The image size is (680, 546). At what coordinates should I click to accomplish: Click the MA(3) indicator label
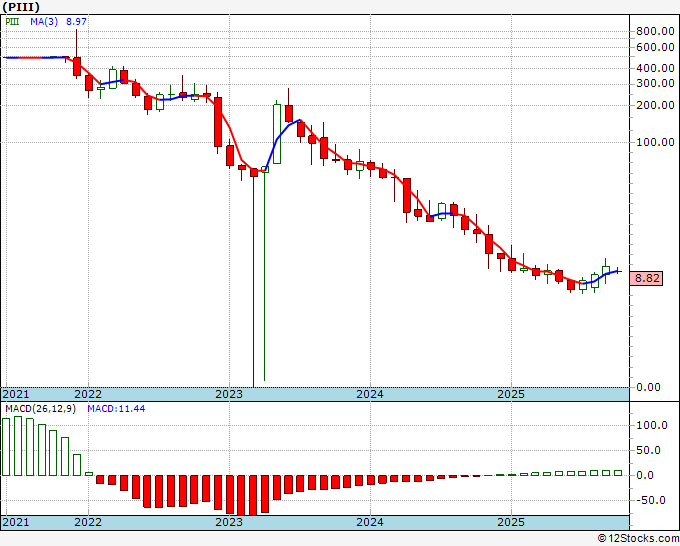[44, 21]
